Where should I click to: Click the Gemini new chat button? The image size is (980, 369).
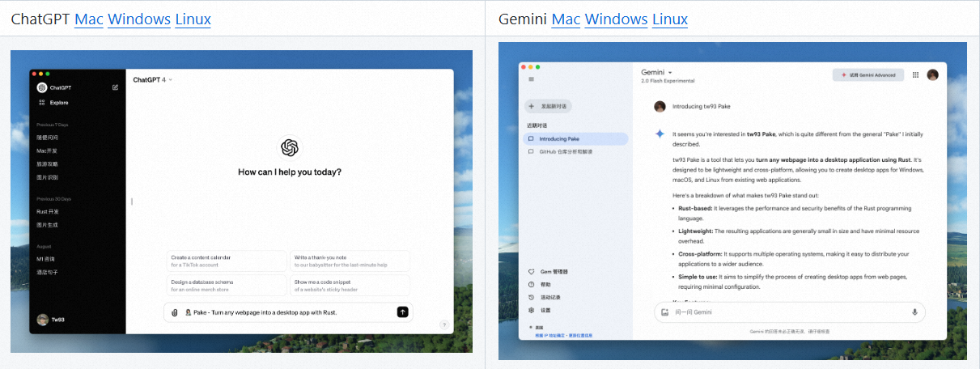pyautogui.click(x=549, y=106)
